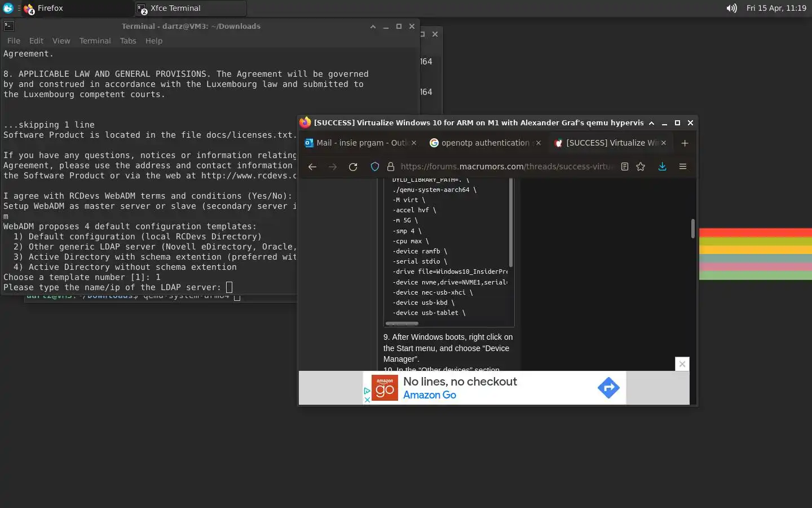The image size is (812, 508).
Task: Click the code block vertical scrollbar
Action: point(511,222)
